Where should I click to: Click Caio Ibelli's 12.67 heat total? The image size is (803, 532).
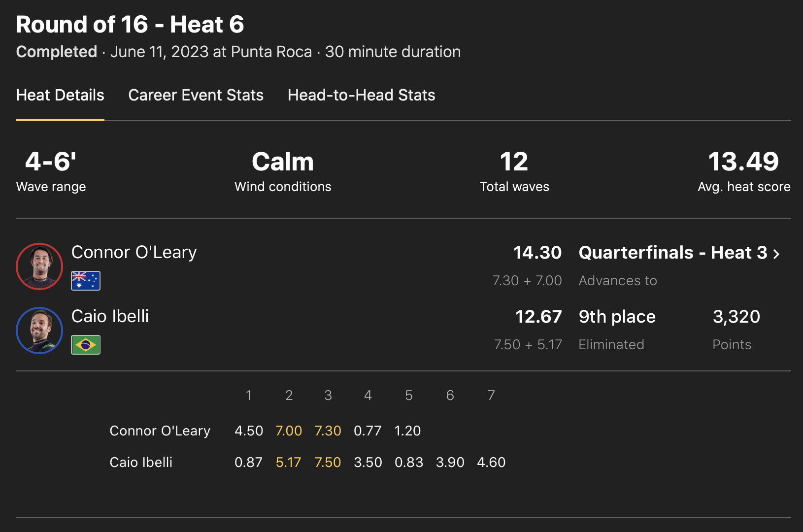click(538, 317)
